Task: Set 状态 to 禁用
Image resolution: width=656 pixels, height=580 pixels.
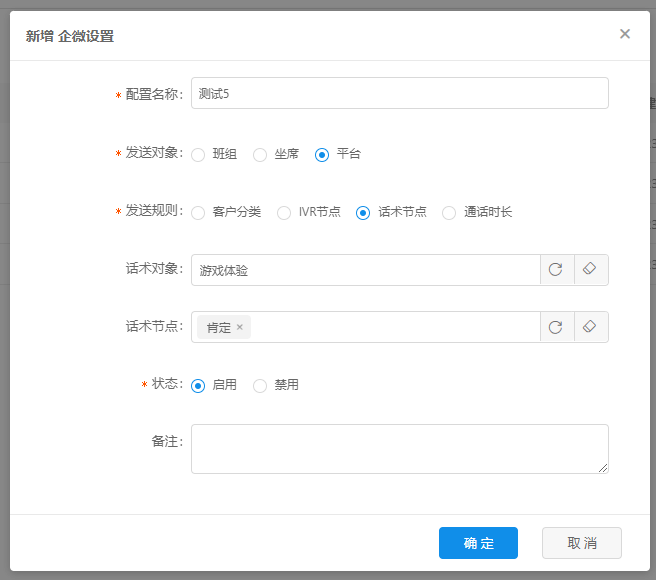Action: click(x=260, y=385)
